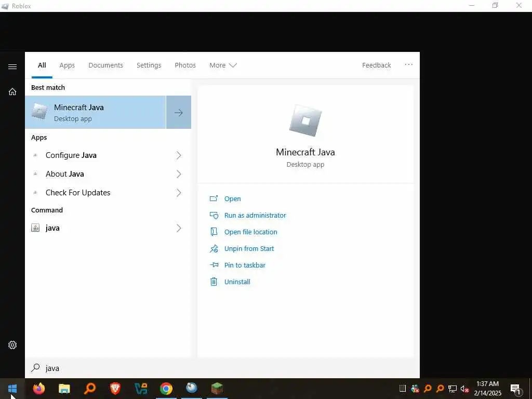
Task: Expand the More filters dropdown
Action: pos(223,65)
